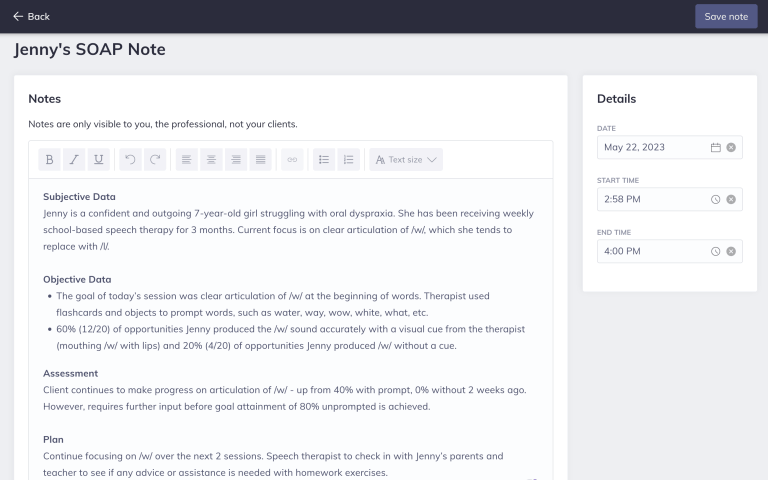Undo the last edit

coord(130,160)
